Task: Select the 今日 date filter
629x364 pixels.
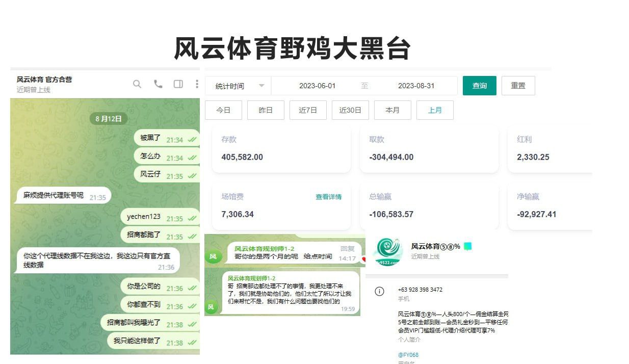Action: point(223,110)
